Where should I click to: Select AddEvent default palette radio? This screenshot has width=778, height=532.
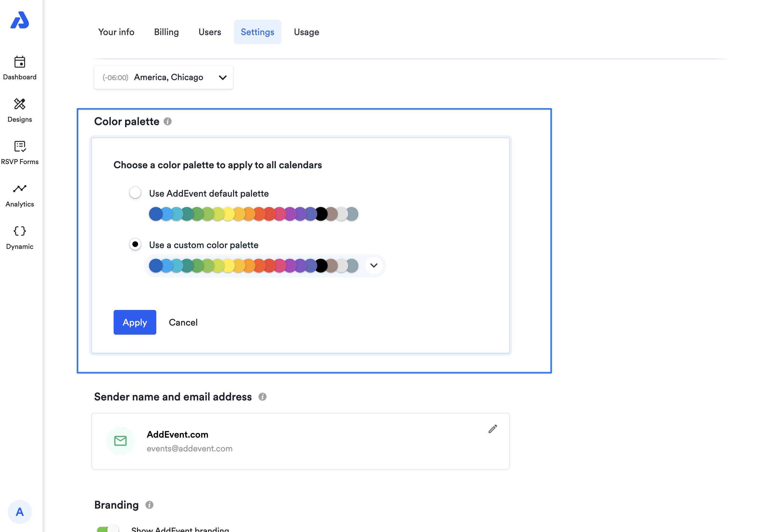135,193
